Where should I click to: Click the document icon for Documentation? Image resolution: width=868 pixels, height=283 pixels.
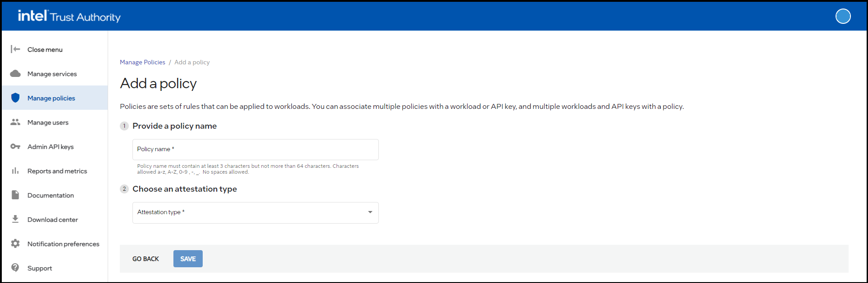tap(15, 195)
